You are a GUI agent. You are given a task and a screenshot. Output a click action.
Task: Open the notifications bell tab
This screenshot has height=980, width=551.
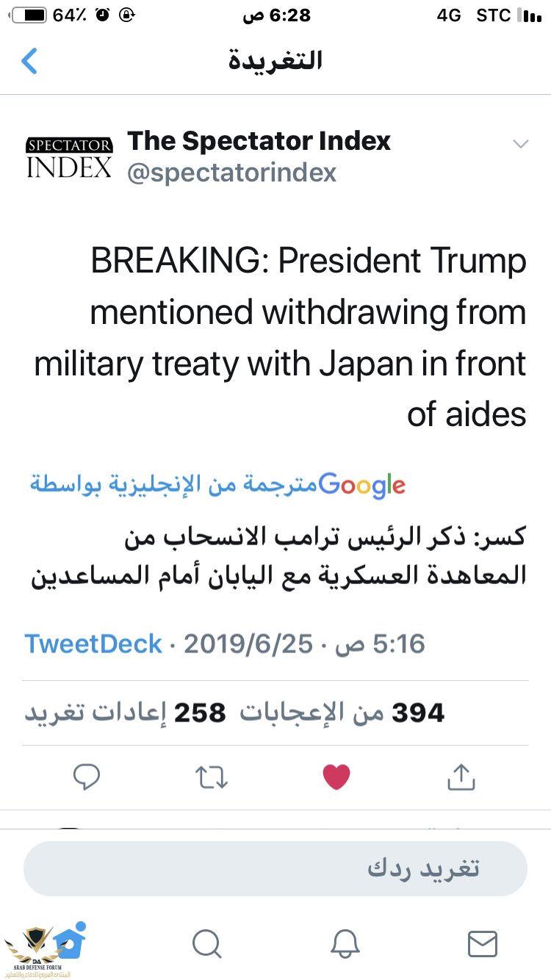[345, 943]
